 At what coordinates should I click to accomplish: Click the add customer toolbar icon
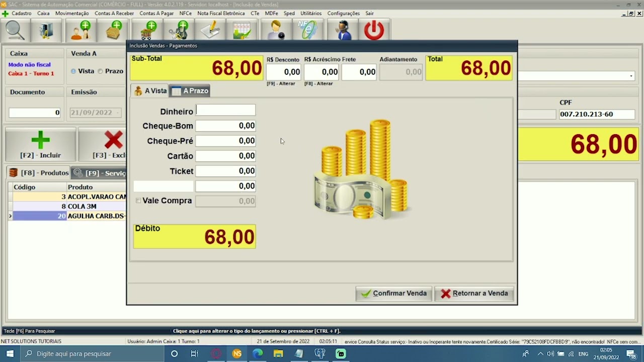pyautogui.click(x=80, y=30)
